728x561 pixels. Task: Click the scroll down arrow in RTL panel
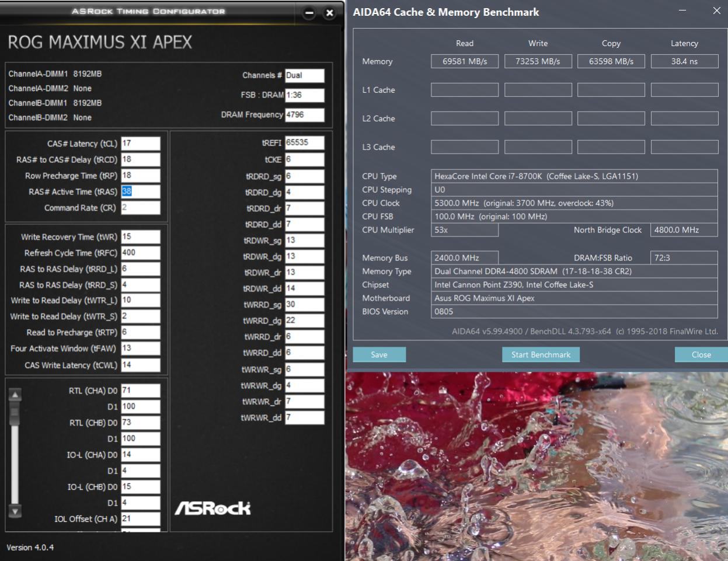pyautogui.click(x=15, y=511)
